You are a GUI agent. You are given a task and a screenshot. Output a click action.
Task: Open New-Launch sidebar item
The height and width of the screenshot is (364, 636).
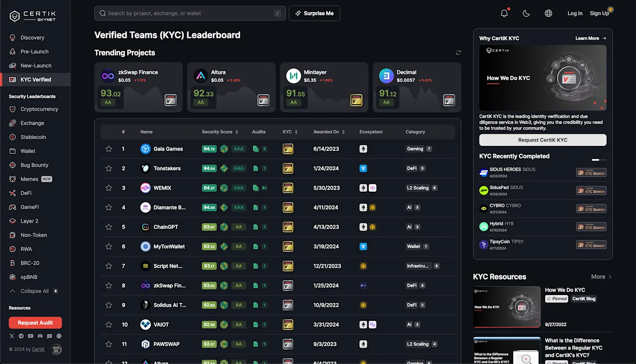click(x=35, y=66)
